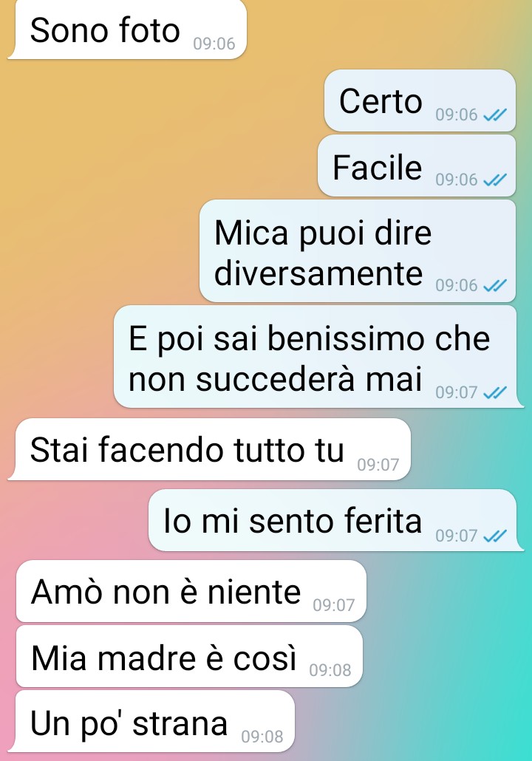
Task: Tap the read checkmarks on 'Io mi sento ferita'
Action: (x=495, y=536)
